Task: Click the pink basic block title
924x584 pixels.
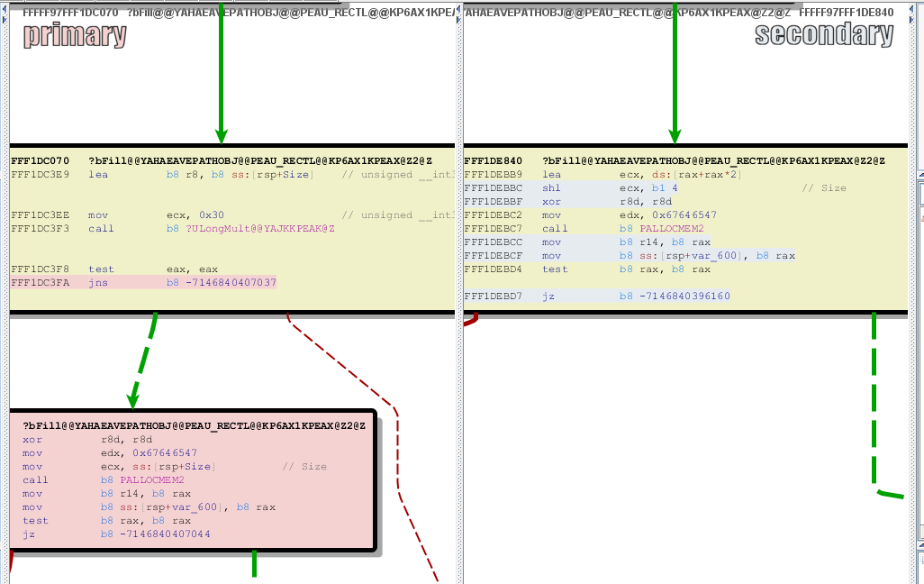Action: tap(194, 425)
